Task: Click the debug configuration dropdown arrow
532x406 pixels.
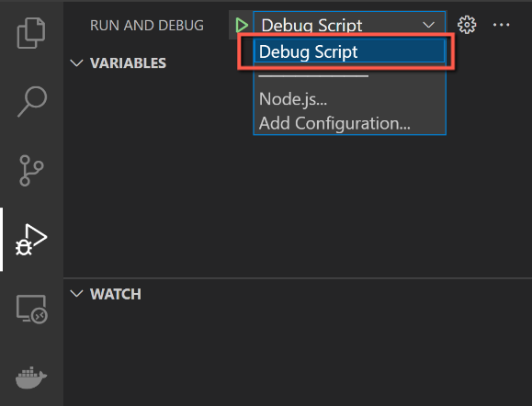Action: point(428,25)
